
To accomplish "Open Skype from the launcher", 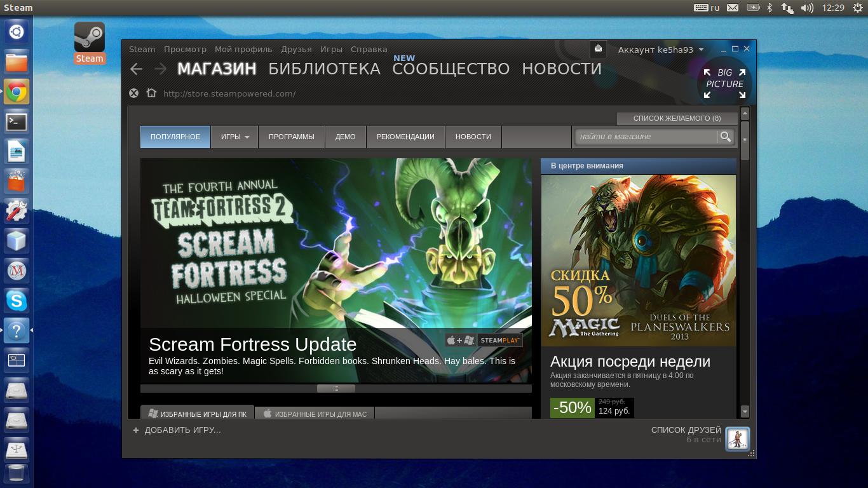I will pos(17,301).
